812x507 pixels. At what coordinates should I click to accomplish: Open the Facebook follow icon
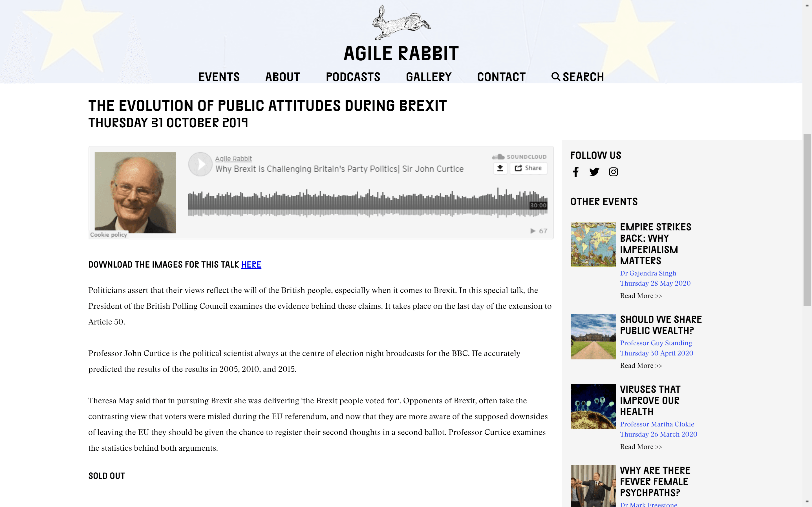pyautogui.click(x=575, y=172)
